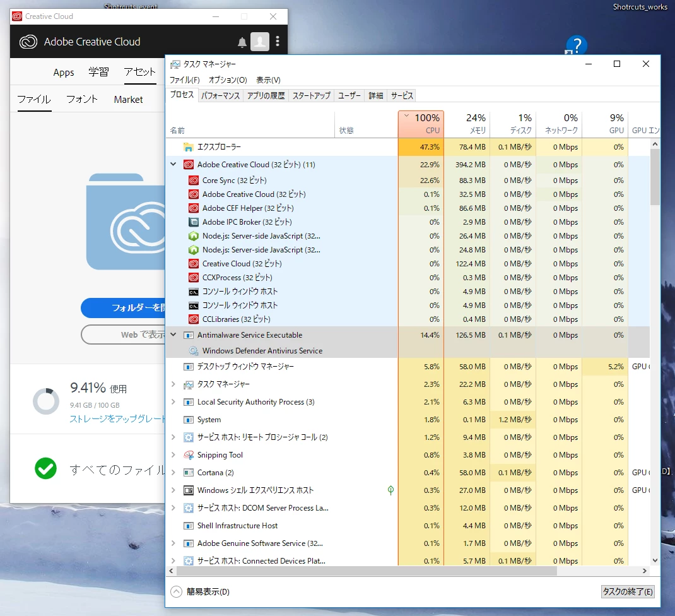Sort by the CPU column header
Screen dimensions: 675x616
pyautogui.click(x=421, y=124)
